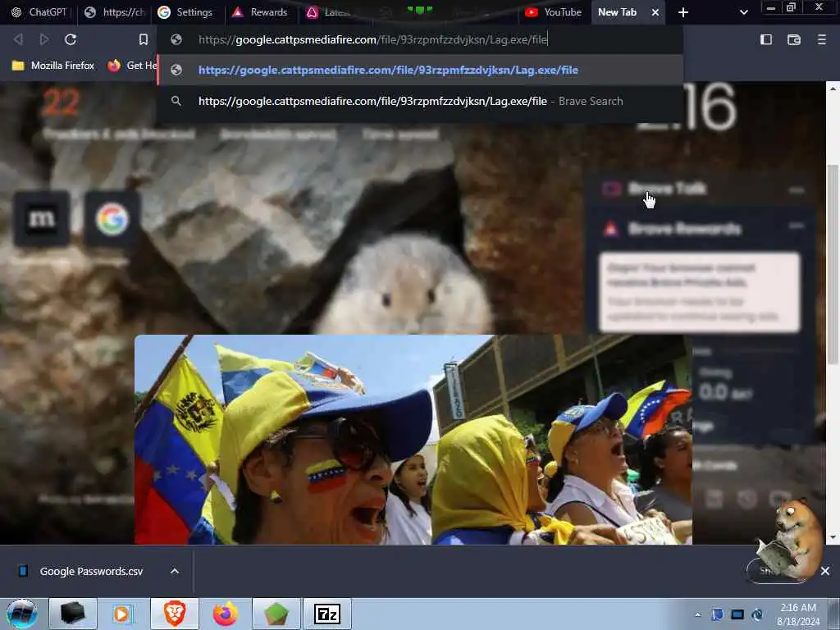Select the https://ch tab
The image size is (840, 630).
tap(115, 11)
